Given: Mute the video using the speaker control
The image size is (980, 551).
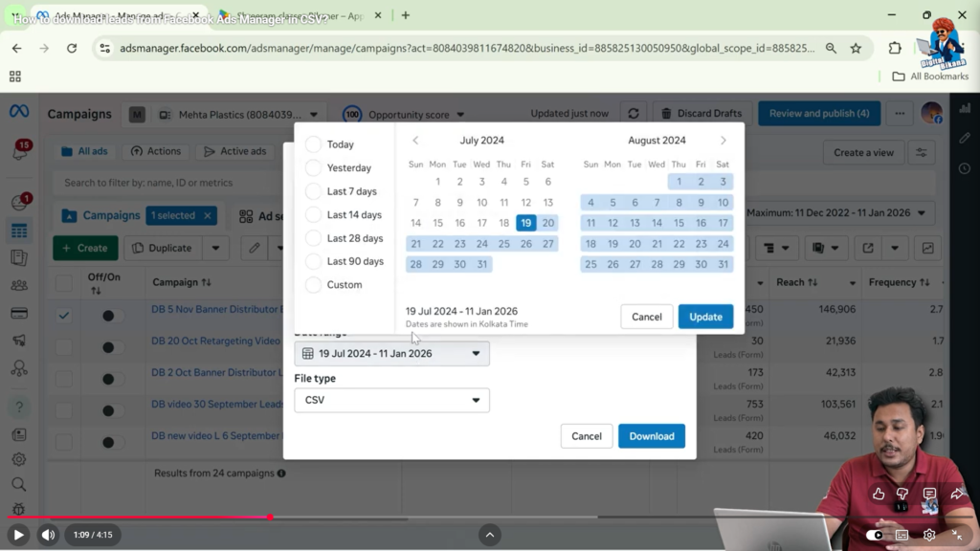Looking at the screenshot, I should (x=48, y=535).
